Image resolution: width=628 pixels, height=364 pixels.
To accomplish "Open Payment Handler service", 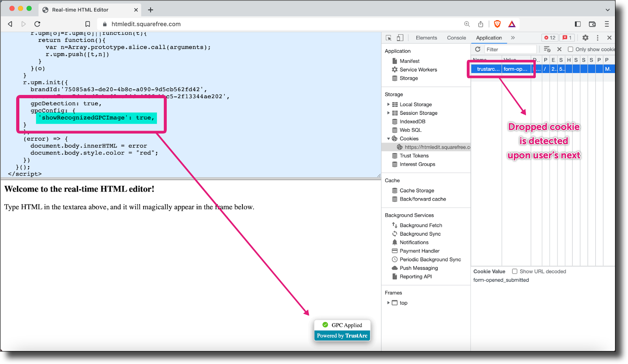I will [419, 251].
